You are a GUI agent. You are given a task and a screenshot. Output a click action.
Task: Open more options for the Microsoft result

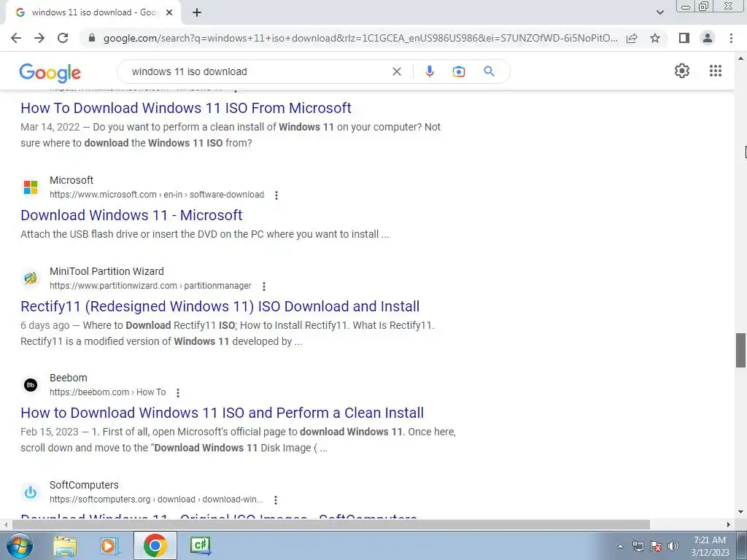coord(276,195)
